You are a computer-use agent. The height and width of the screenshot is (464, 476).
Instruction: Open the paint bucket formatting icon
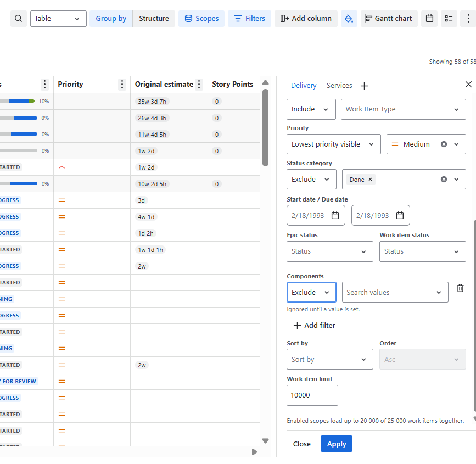(349, 19)
